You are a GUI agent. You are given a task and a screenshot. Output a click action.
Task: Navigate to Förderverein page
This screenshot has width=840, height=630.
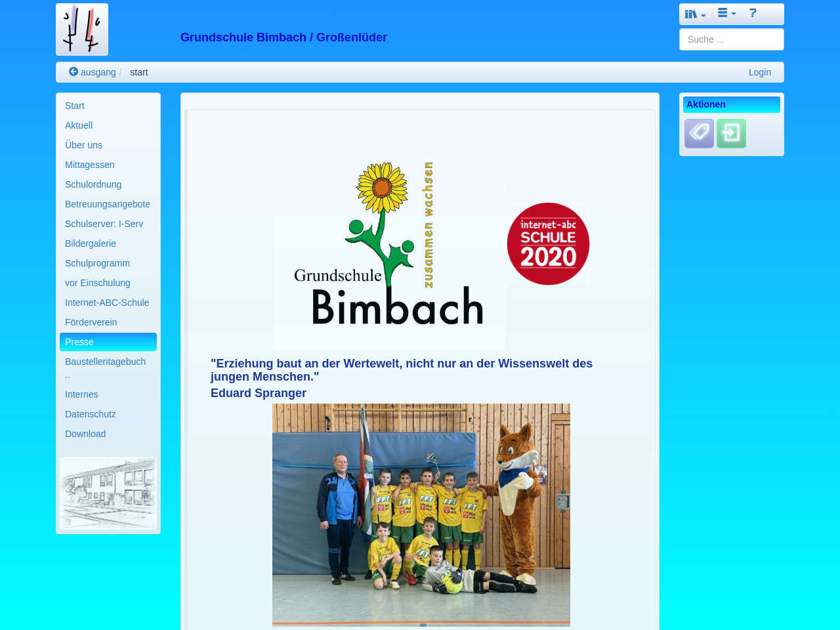point(91,322)
